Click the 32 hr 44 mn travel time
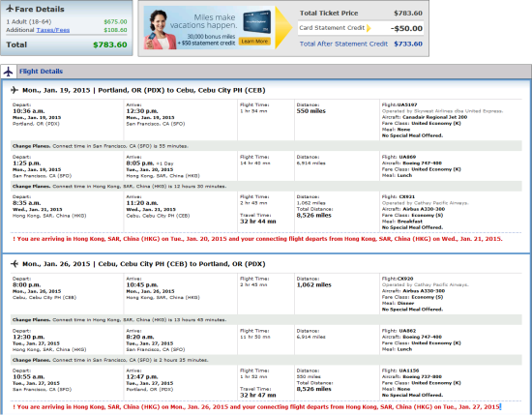Image resolution: width=532 pixels, height=415 pixels. [258, 222]
